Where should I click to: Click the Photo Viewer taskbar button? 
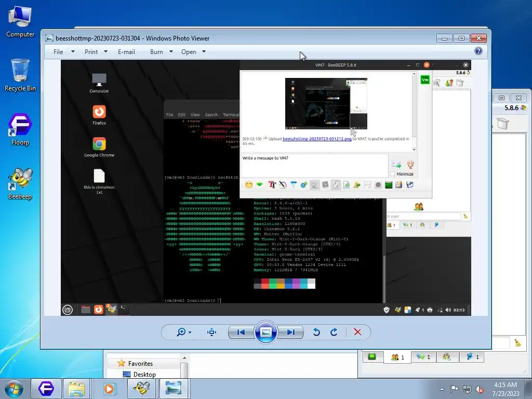173,389
